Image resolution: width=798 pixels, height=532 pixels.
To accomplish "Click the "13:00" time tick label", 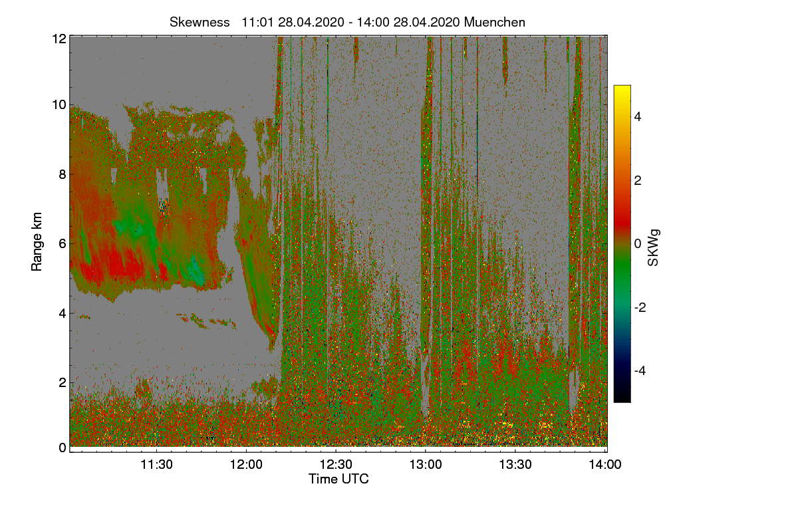I will pos(426,465).
